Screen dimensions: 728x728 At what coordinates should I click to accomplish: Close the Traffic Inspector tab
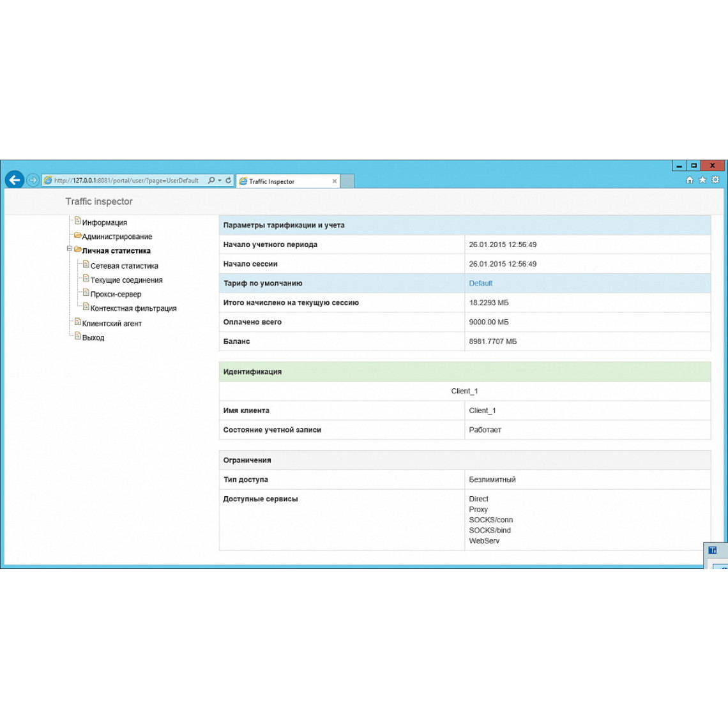(x=334, y=181)
